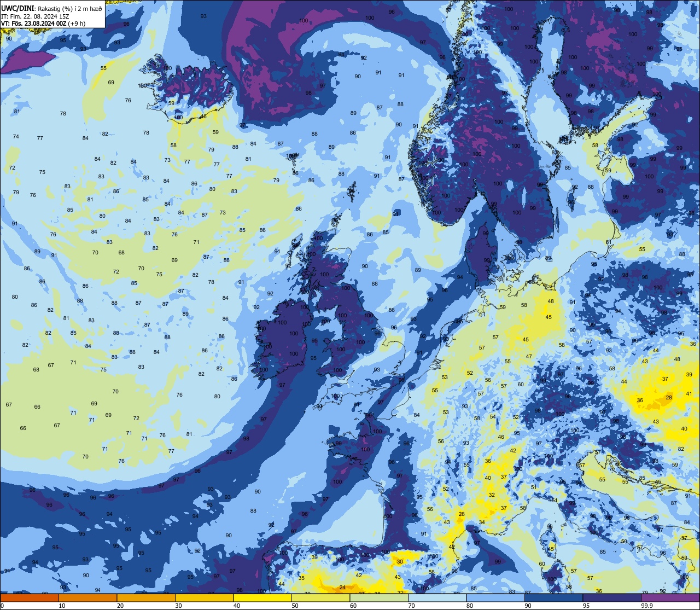Click the '40' label under the colorbar
This screenshot has width=700, height=610.
pyautogui.click(x=237, y=606)
